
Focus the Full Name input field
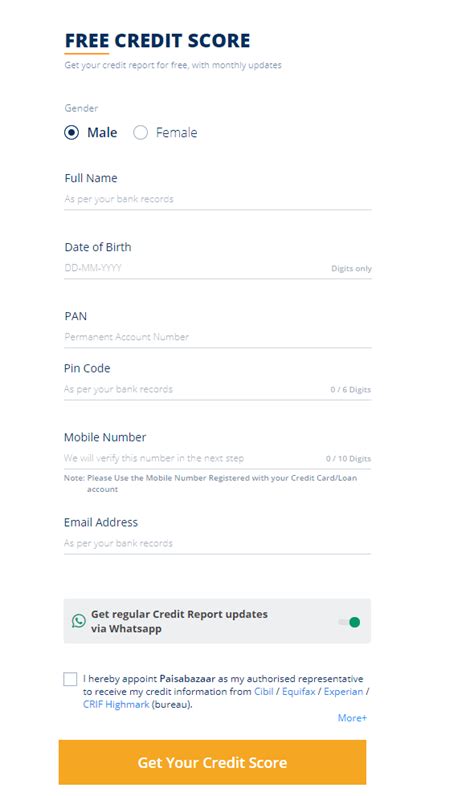point(218,199)
